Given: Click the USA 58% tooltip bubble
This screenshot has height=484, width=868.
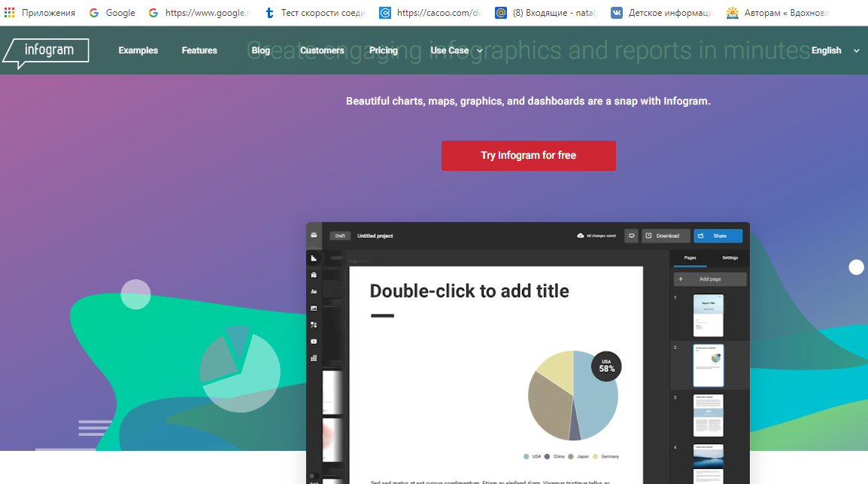Looking at the screenshot, I should click(607, 367).
